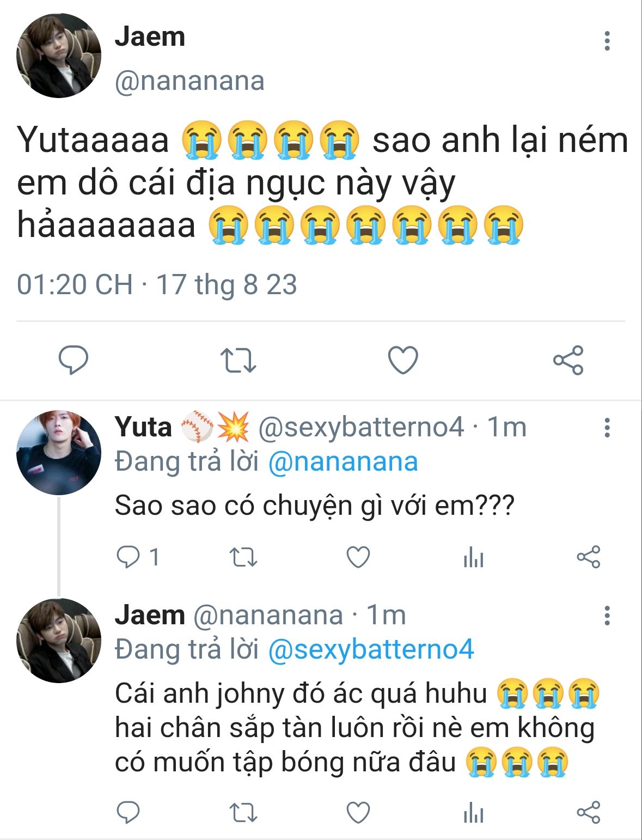Image resolution: width=642 pixels, height=840 pixels.
Task: Reply to Yuta's comment
Action: pos(129,557)
